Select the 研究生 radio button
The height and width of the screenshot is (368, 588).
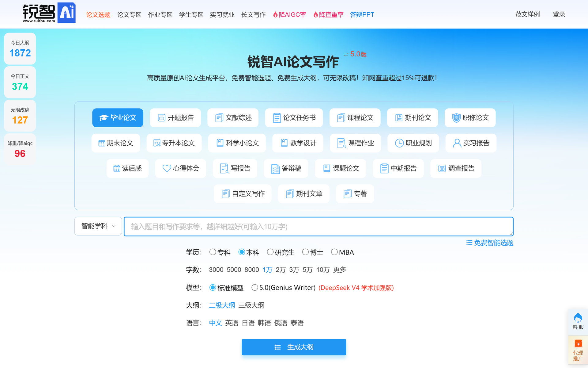(270, 252)
